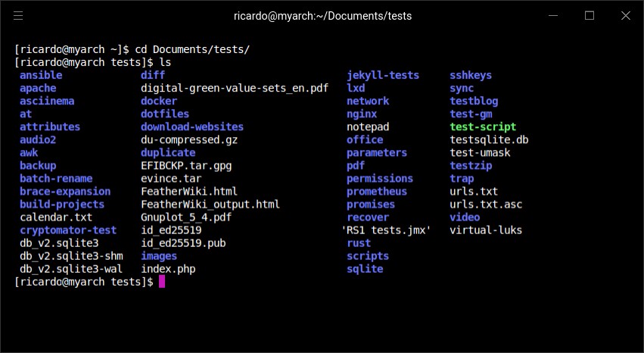Click the 'parameters' directory name
The width and height of the screenshot is (644, 353).
pos(377,152)
